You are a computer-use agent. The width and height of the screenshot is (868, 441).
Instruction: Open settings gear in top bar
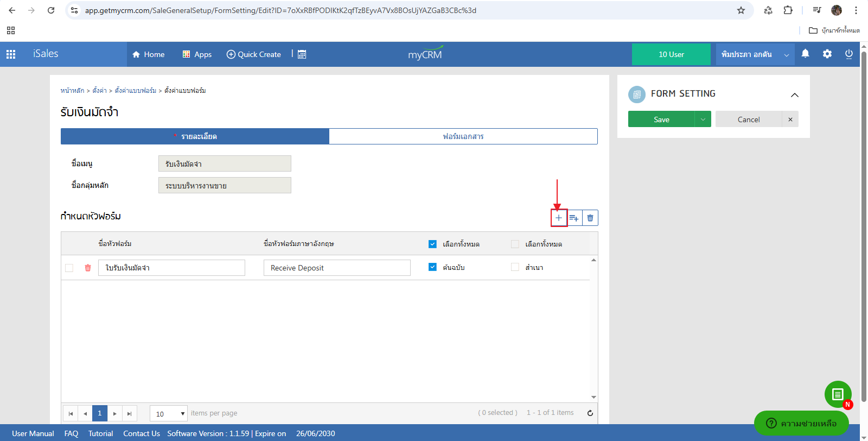coord(827,54)
